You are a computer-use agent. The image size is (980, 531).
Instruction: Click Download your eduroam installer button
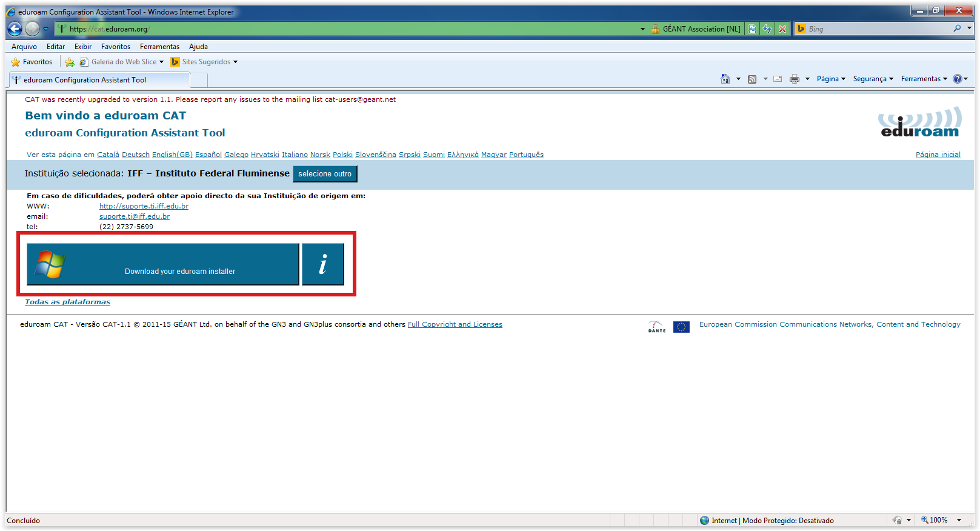click(163, 264)
